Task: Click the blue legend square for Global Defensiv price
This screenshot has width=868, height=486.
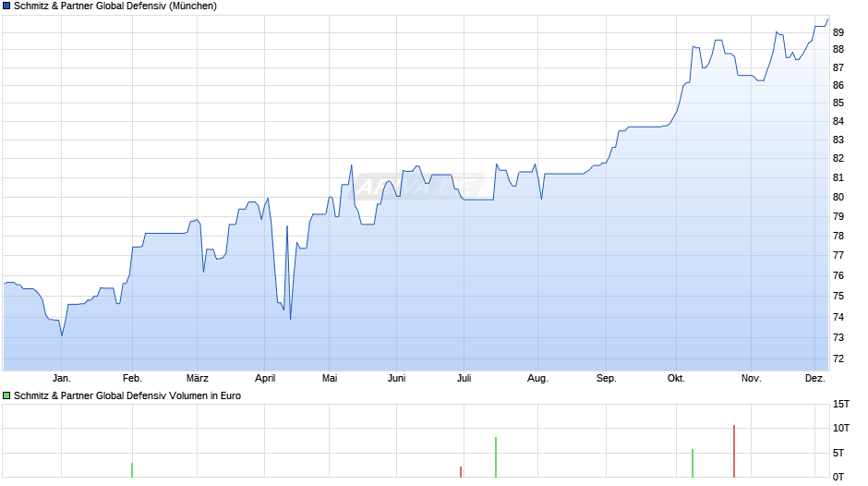Action: click(6, 6)
